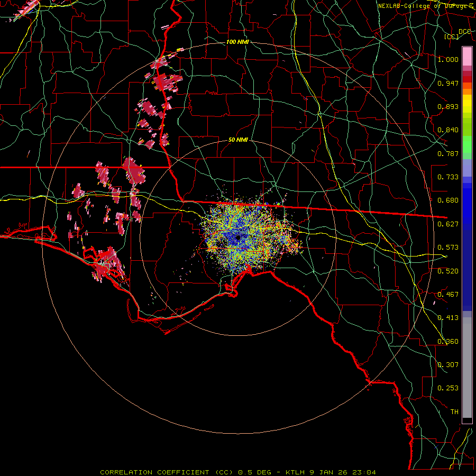Image resolution: width=476 pixels, height=476 pixels.
Task: Click the 50 NMI range ring label
Action: point(238,140)
